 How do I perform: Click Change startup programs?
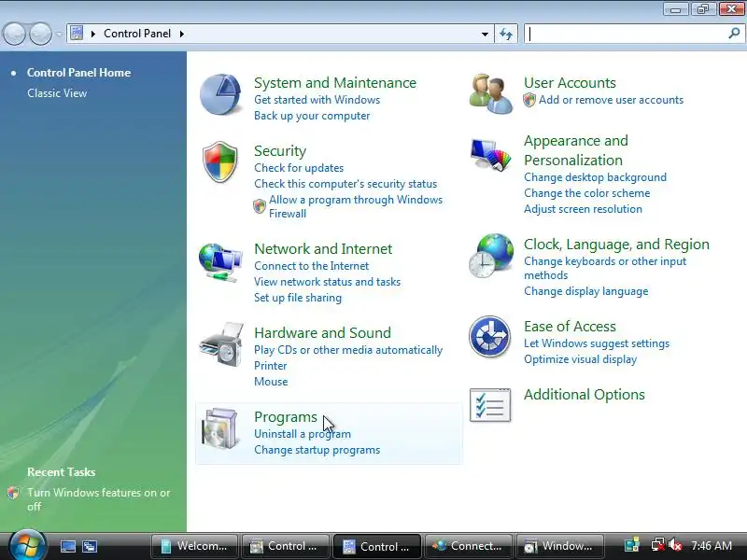[x=317, y=450]
